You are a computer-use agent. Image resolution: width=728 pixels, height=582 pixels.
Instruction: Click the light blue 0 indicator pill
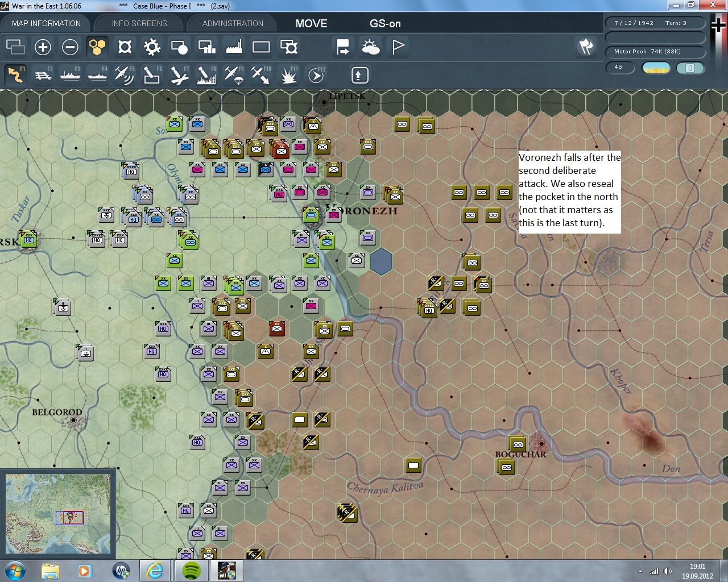[x=690, y=68]
